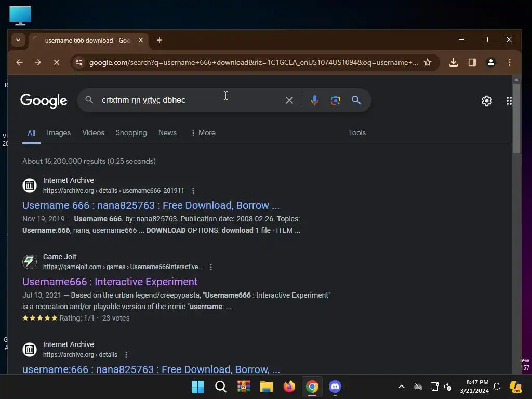Open Chrome three-dot menu
532x399 pixels.
pyautogui.click(x=509, y=62)
